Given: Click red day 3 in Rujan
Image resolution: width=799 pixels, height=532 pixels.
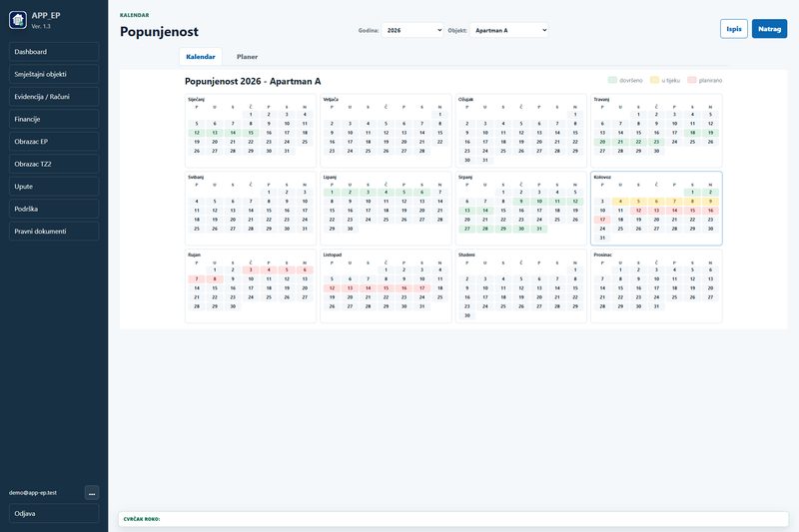Looking at the screenshot, I should coord(251,270).
